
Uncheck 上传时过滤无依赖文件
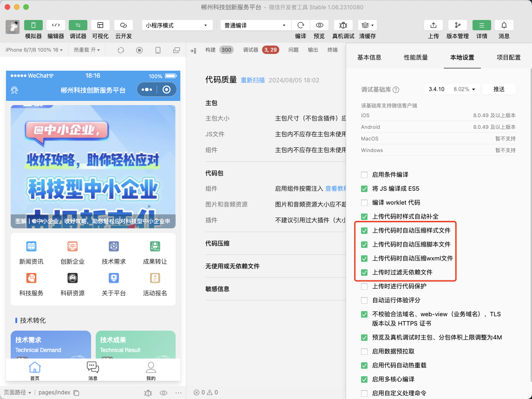pos(364,273)
